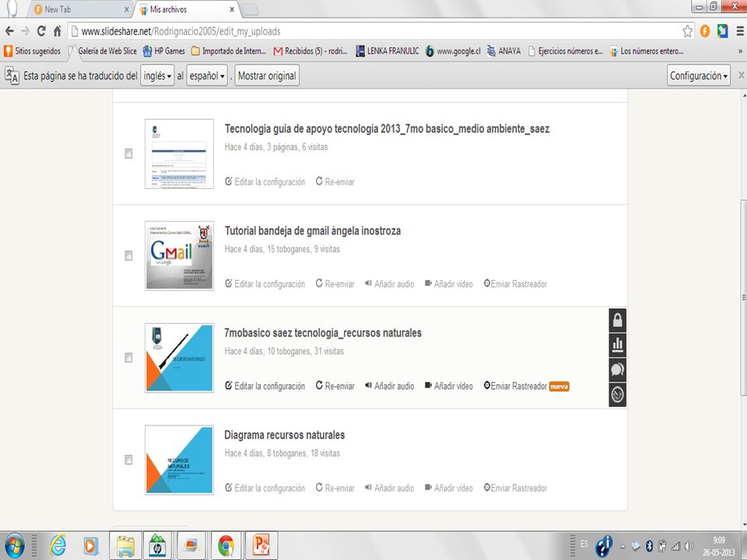Click the translate icon in translation bar

[12, 75]
